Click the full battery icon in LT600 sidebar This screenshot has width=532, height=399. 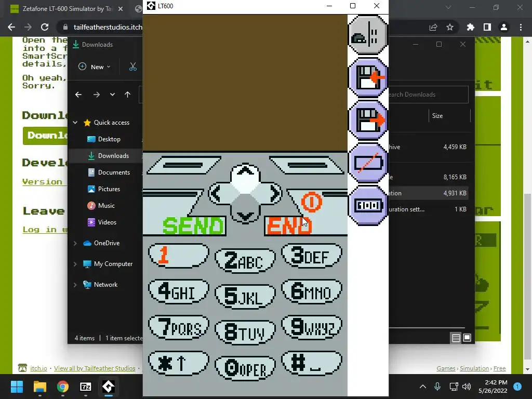368,205
